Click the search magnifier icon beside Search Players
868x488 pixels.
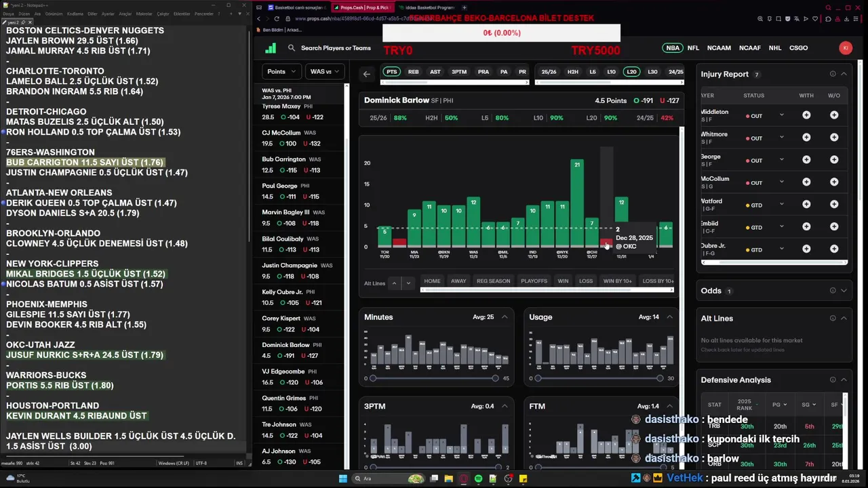(291, 48)
